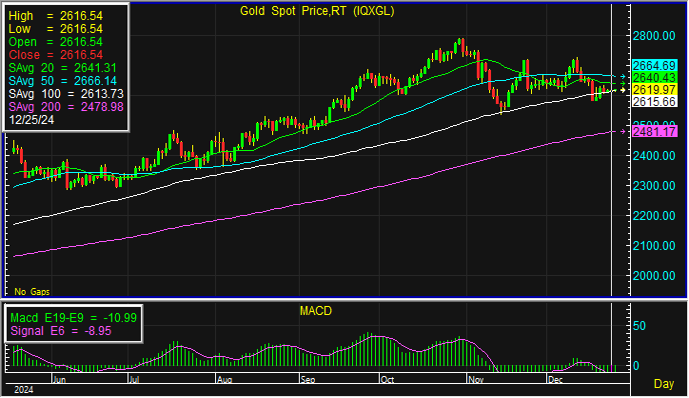
Task: Select the SAvg 20 = 2641.31 legend line
Action: [x=63, y=68]
